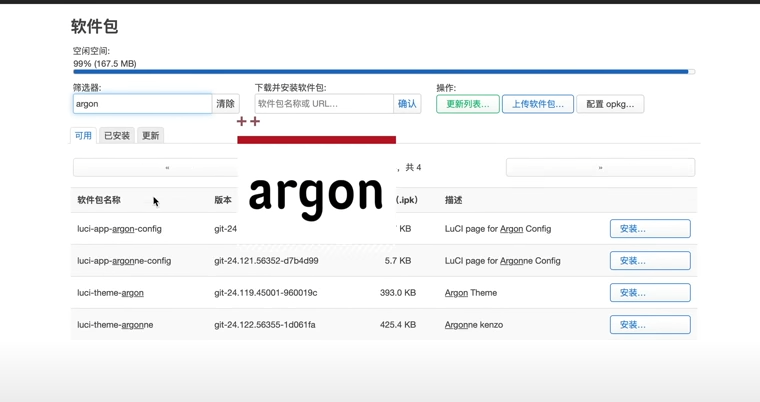Click version git-24.119.45001-960019c

[x=266, y=293]
